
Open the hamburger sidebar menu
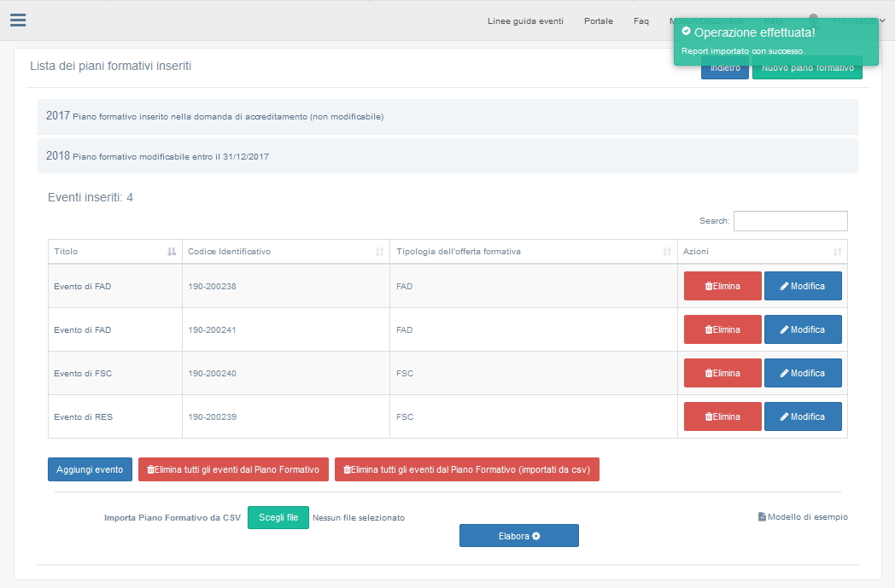point(18,20)
